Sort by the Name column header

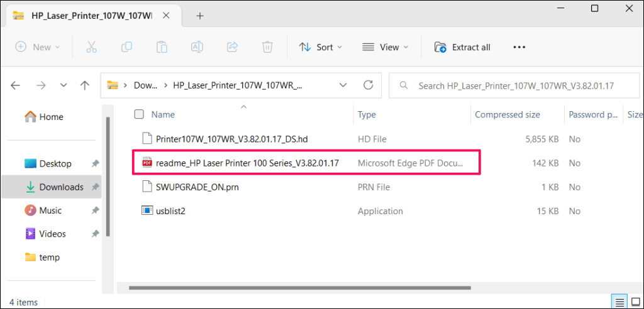pyautogui.click(x=163, y=114)
